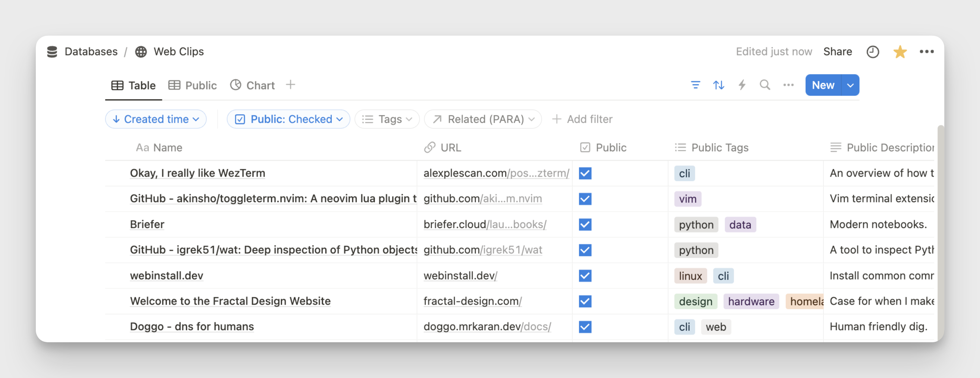Viewport: 980px width, 378px height.
Task: Click the search magnifier icon
Action: [765, 85]
